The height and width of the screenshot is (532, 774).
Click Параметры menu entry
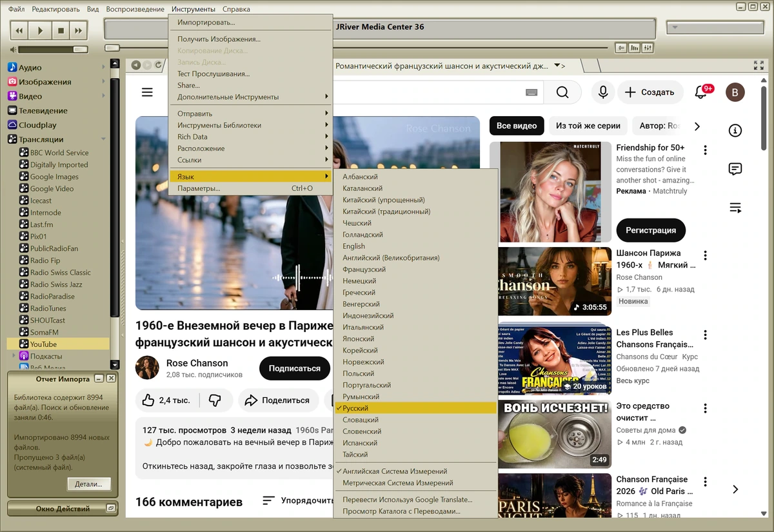250,188
